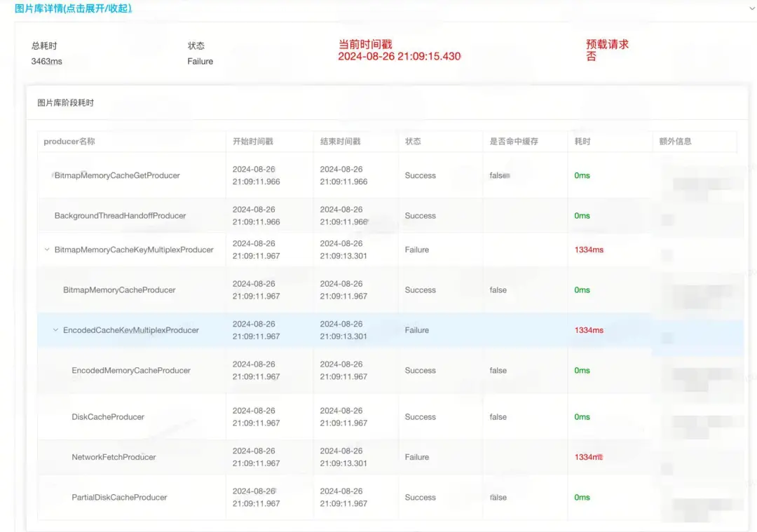
Task: Click false cache-hit value in DiskCacheProducer row
Action: coord(498,416)
